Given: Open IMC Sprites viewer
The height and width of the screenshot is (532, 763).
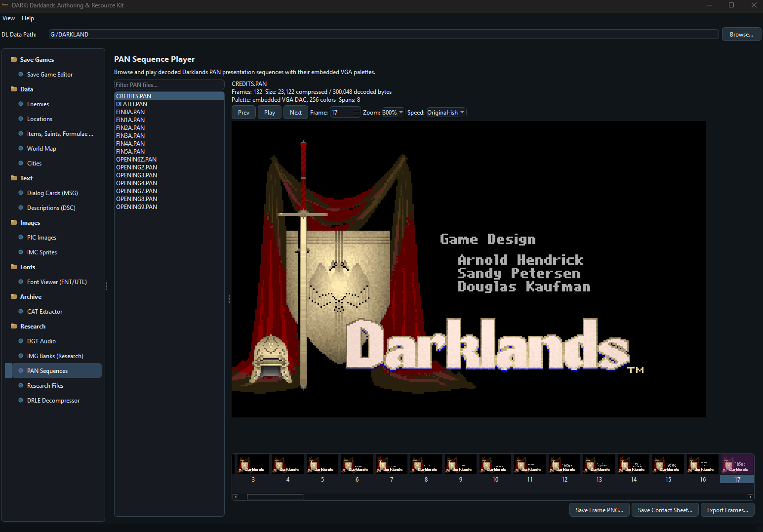Looking at the screenshot, I should 42,252.
